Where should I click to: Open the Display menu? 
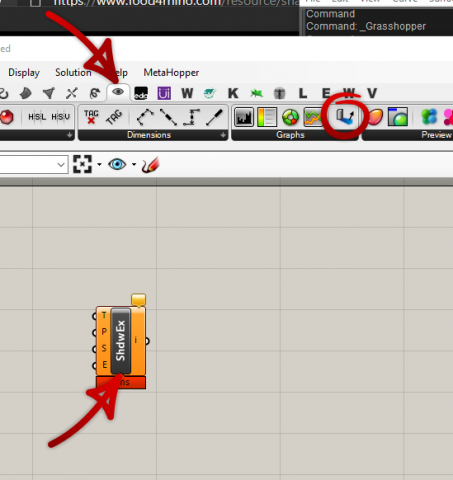24,72
